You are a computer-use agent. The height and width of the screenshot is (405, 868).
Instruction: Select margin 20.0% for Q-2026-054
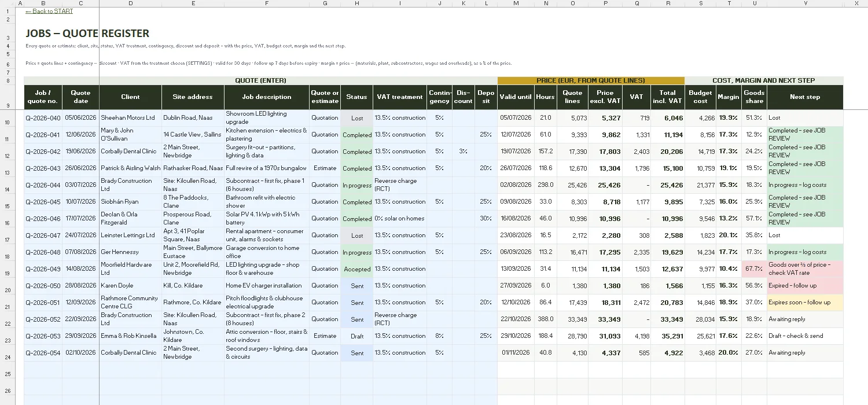[x=729, y=353]
